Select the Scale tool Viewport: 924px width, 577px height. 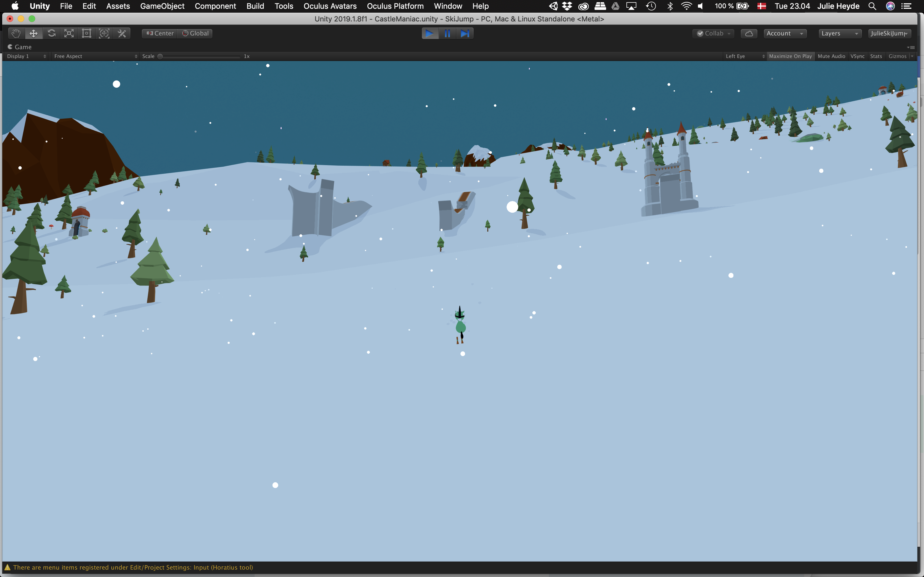click(69, 34)
